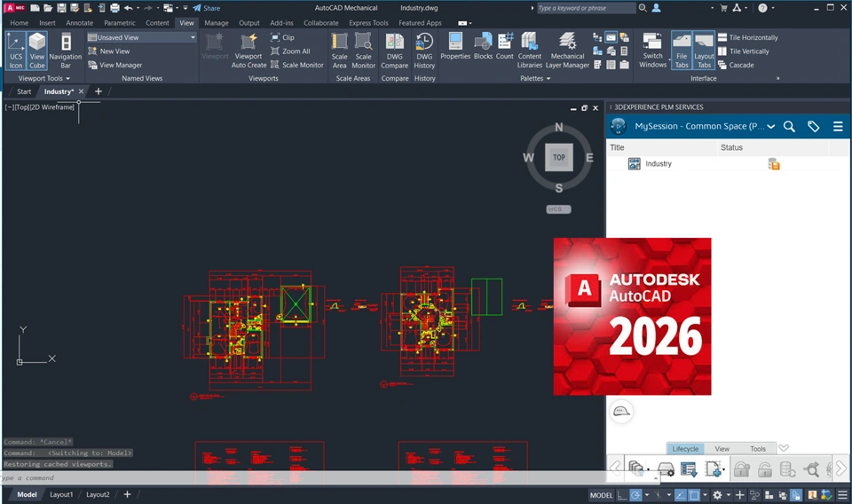Click the 3DEXPERIENCE compass icon
The width and height of the screenshot is (852, 504).
[x=619, y=126]
